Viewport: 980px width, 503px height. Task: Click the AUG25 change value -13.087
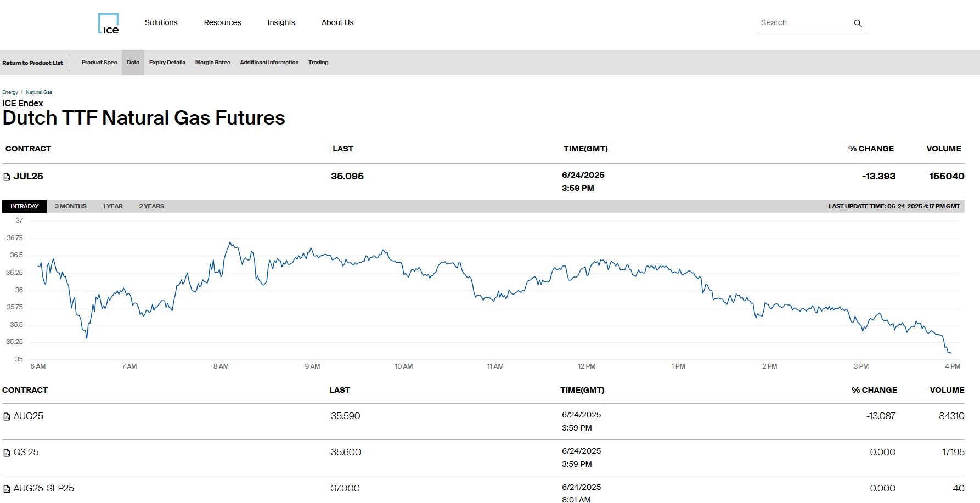pyautogui.click(x=881, y=416)
